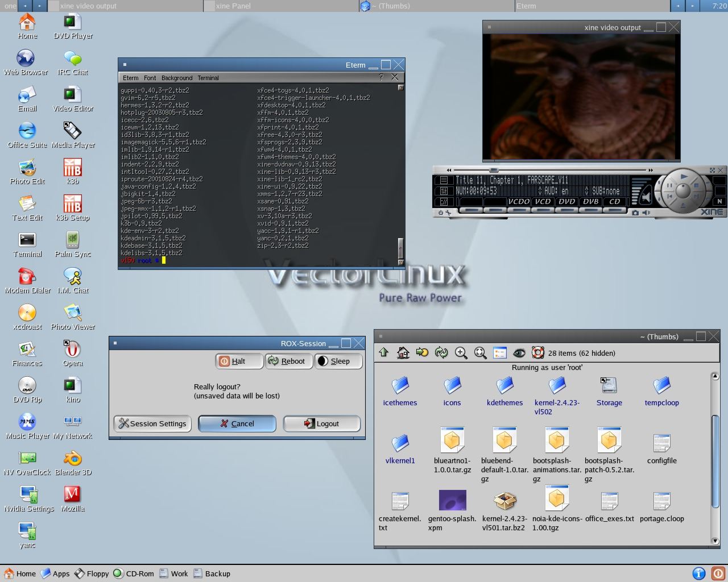728x582 pixels.
Task: Open the gentoo-splash.xpm thumbnail
Action: [x=452, y=501]
